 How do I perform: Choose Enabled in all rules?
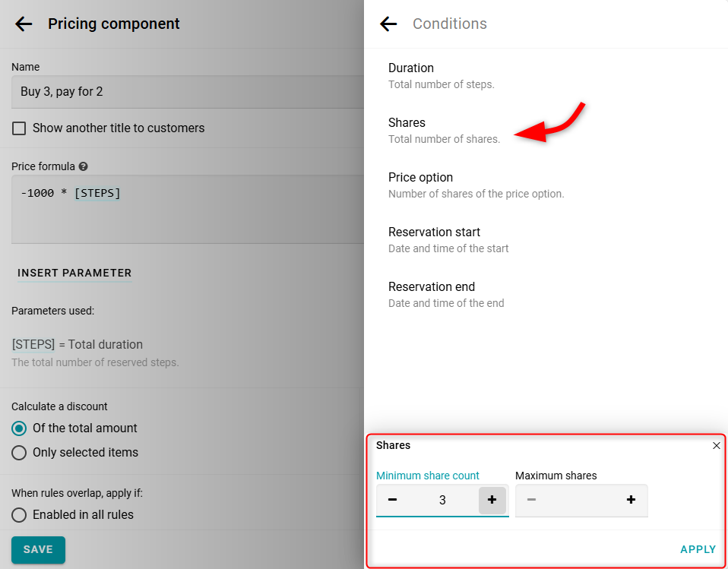click(x=19, y=515)
